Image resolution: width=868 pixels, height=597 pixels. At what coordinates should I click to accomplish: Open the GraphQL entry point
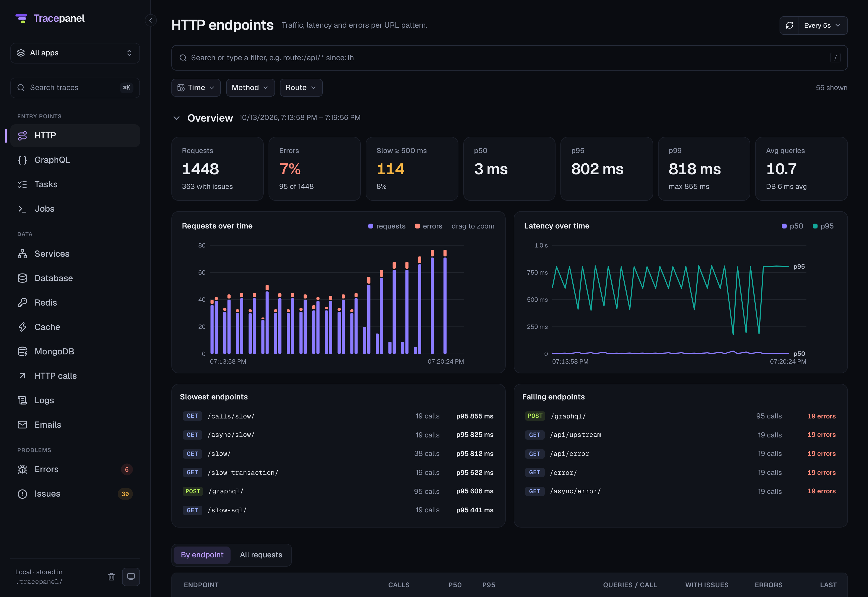(75, 160)
